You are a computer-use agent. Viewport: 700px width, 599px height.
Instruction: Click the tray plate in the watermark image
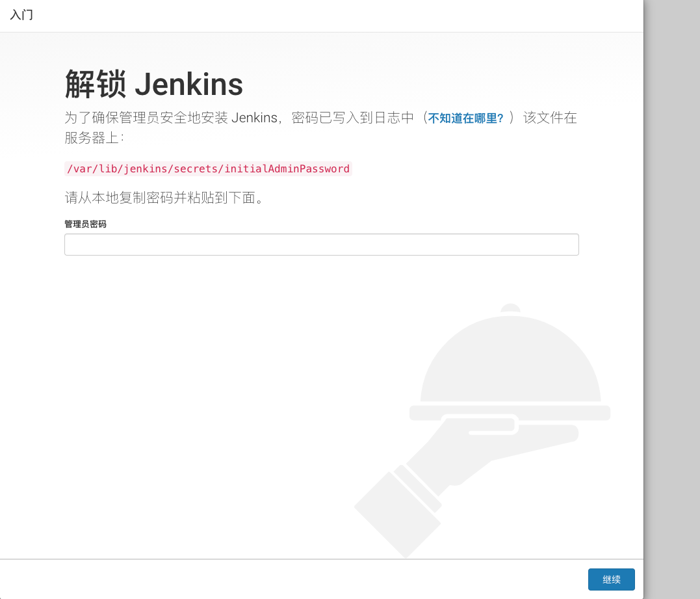(510, 413)
